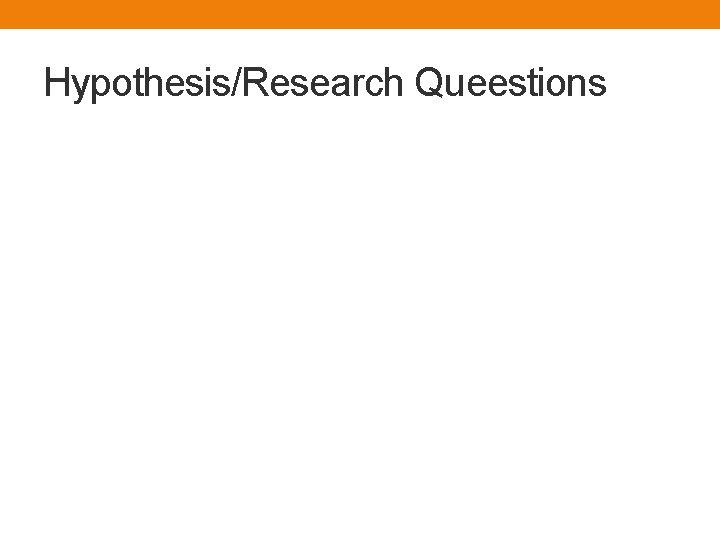720x540 pixels.
Task: Click the blank white slide body area
Action: pyautogui.click(x=360, y=320)
